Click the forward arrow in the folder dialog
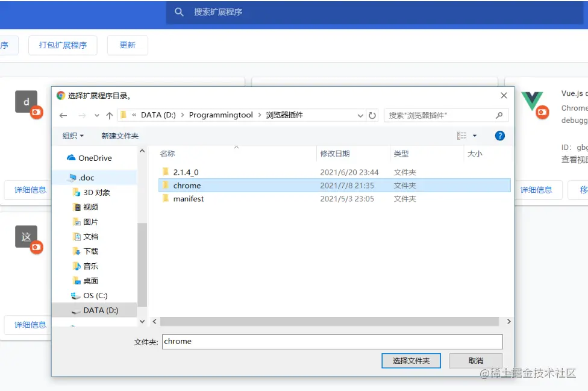The height and width of the screenshot is (391, 588). click(82, 116)
